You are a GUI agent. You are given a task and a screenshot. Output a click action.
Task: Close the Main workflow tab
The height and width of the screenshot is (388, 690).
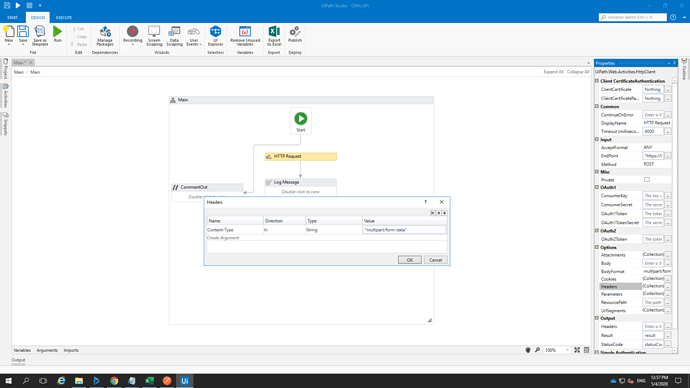point(31,62)
